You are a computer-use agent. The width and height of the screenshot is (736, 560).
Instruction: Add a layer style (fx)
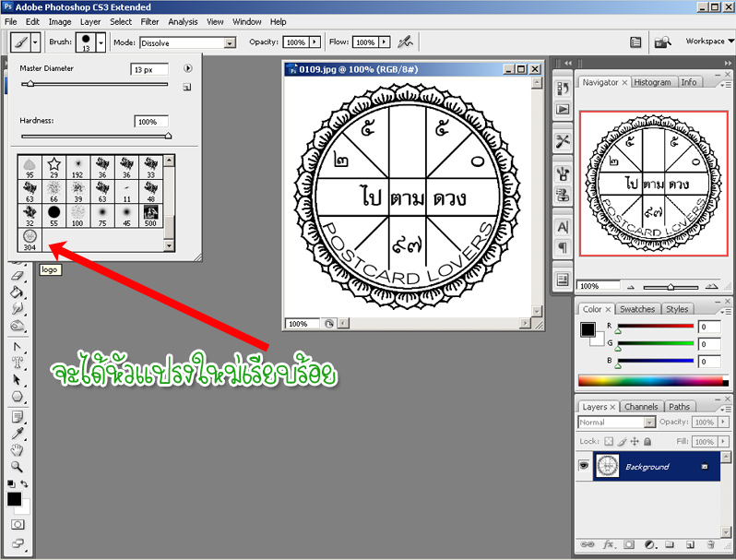[x=609, y=544]
